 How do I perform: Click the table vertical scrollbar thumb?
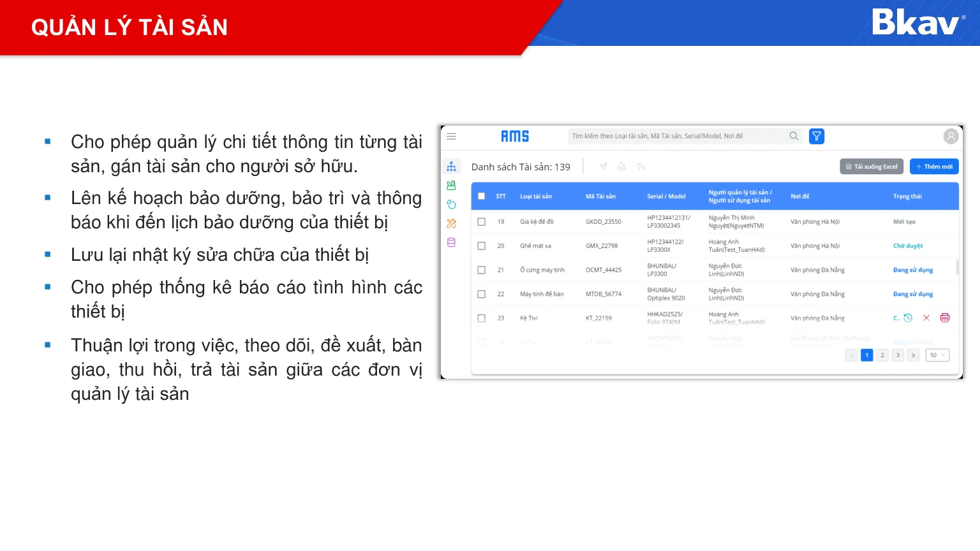point(957,267)
